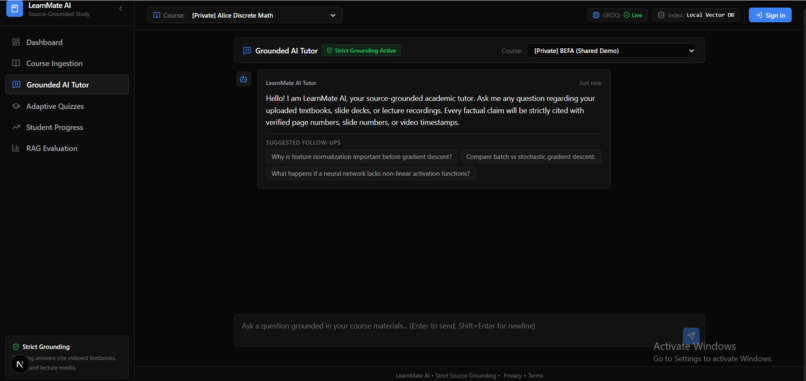Click the tutor's Hello welcome message text
The image size is (806, 381).
pyautogui.click(x=430, y=111)
